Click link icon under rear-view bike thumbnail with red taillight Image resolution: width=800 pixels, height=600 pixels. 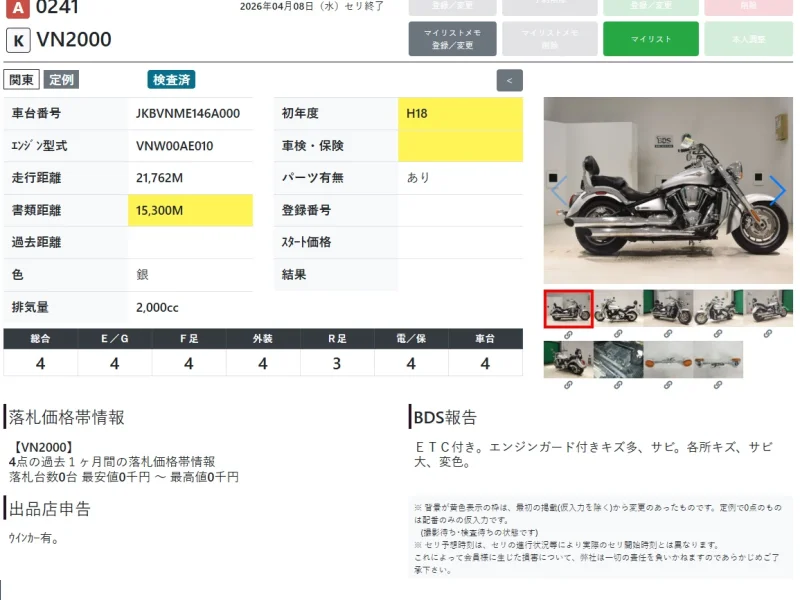point(568,385)
